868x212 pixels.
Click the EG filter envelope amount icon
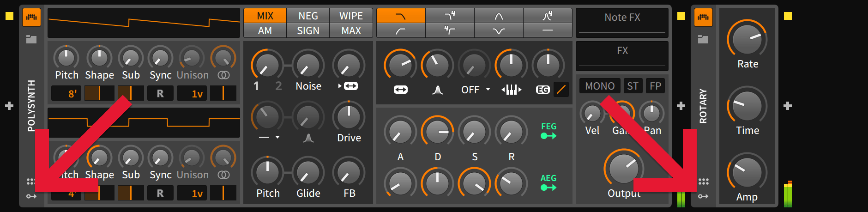543,90
